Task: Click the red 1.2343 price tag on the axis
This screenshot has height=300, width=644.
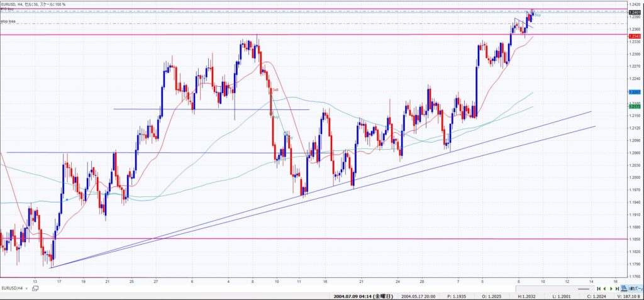Action: click(634, 36)
